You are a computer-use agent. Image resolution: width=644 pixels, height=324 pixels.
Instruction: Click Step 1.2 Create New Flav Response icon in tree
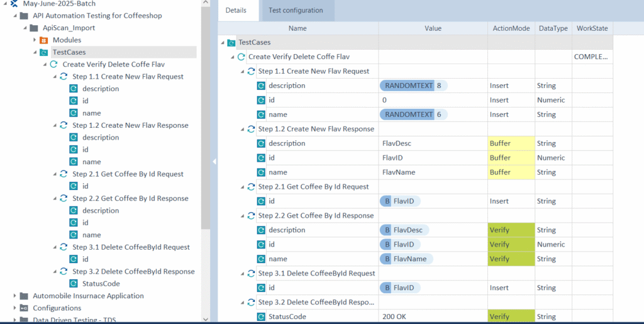[x=64, y=125]
